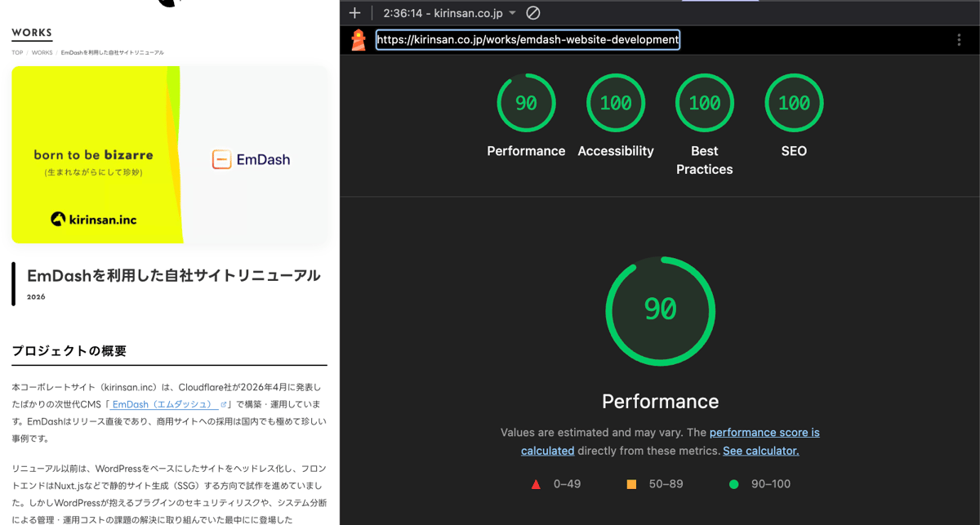Click the green circle 90–100 legend icon
This screenshot has height=525, width=980.
[x=733, y=484]
